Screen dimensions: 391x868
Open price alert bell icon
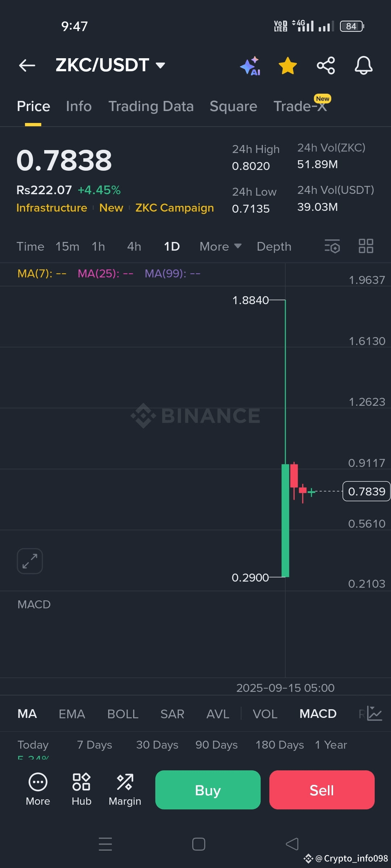tap(363, 65)
